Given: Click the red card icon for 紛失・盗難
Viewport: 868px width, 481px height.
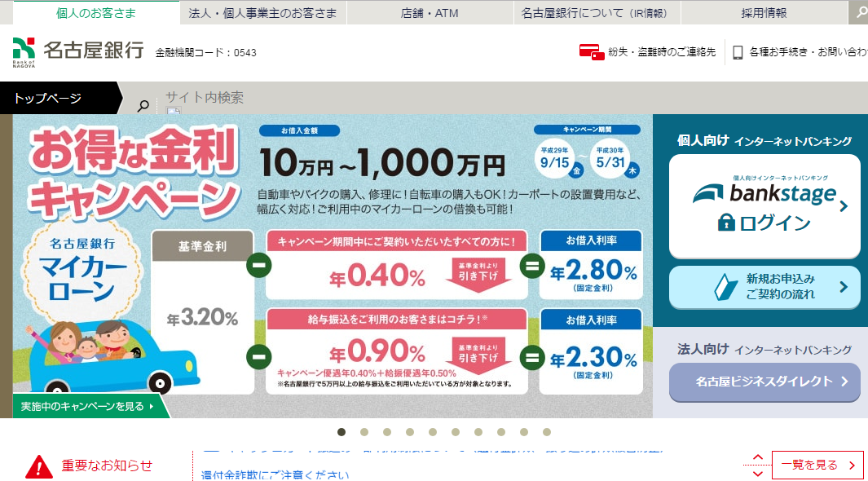Looking at the screenshot, I should [591, 52].
